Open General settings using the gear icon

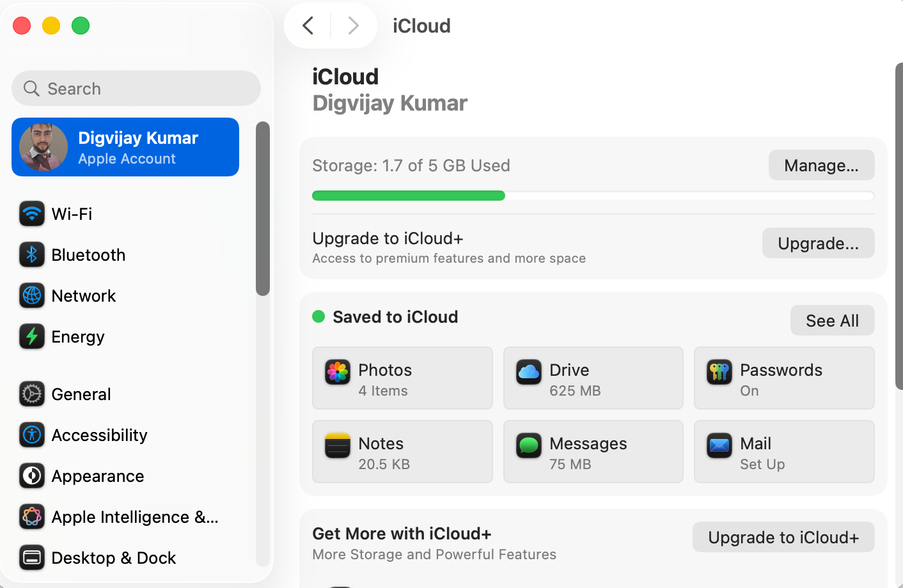[x=32, y=394]
